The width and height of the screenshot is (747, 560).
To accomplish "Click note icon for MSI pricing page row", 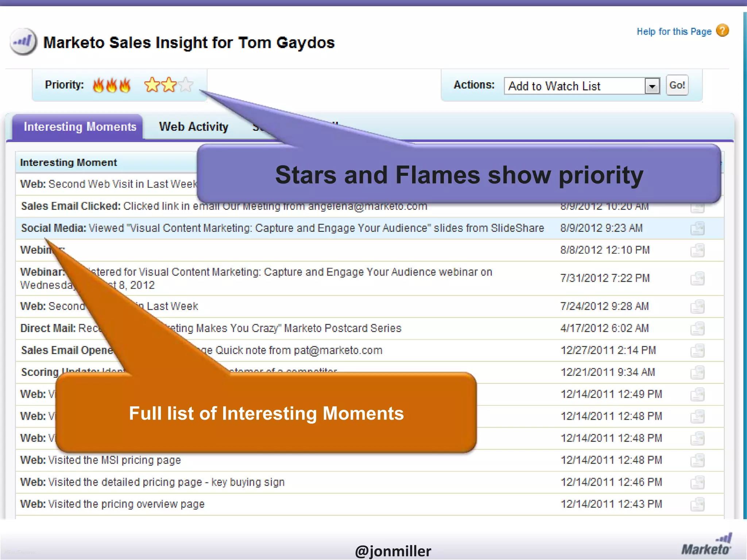I will point(697,460).
